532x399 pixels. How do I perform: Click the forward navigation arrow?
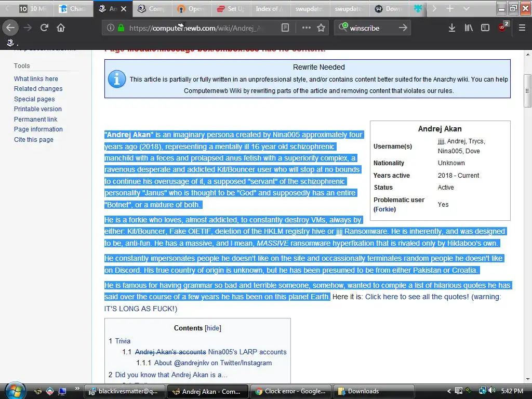28,28
